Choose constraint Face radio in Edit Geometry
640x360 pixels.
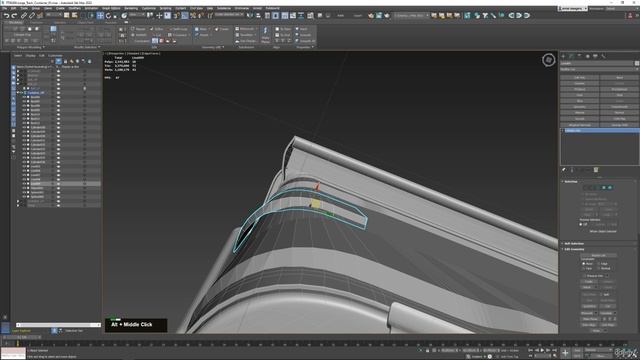[x=584, y=268]
